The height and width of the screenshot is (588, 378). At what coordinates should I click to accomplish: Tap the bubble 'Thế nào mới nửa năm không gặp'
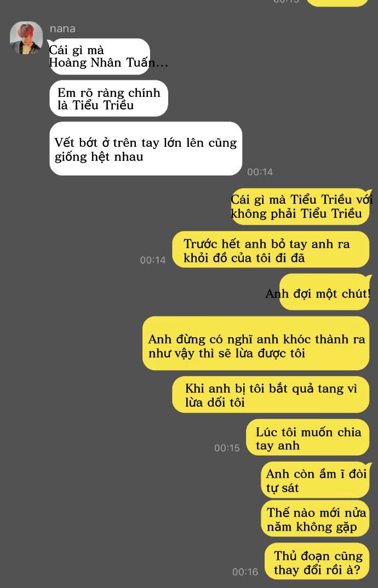tap(316, 518)
